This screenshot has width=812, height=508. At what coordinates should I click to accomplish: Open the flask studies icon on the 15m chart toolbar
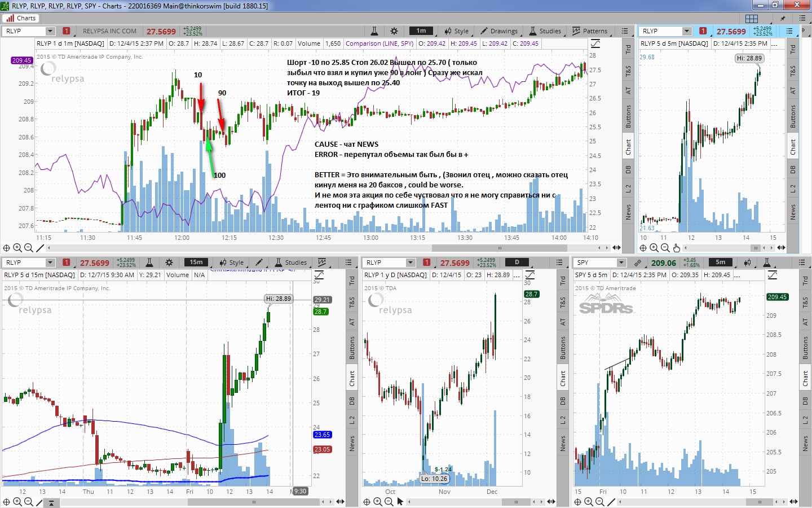(149, 262)
